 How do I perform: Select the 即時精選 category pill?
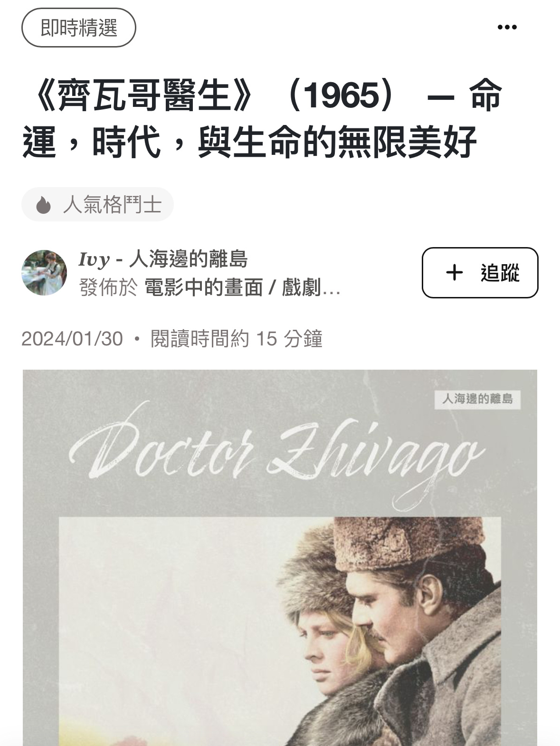click(x=79, y=28)
